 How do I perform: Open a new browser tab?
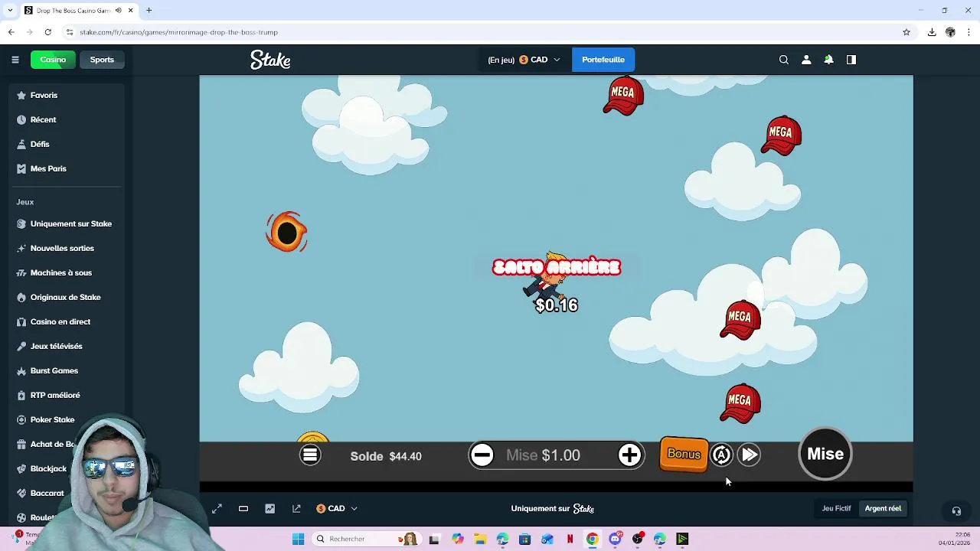149,10
